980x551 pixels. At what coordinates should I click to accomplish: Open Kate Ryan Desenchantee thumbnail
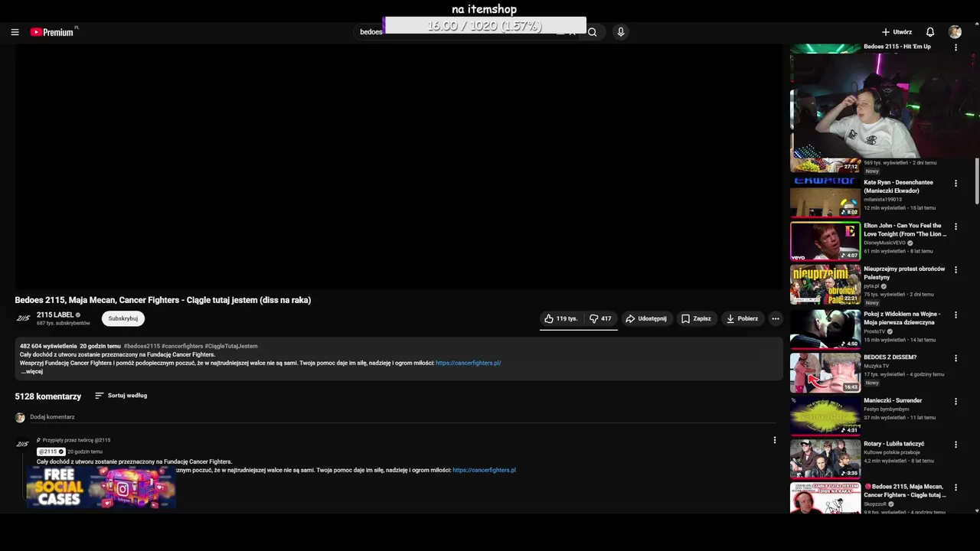(x=825, y=198)
